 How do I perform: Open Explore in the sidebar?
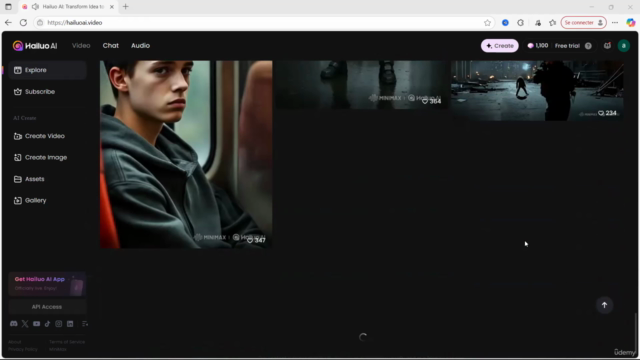pyautogui.click(x=47, y=70)
